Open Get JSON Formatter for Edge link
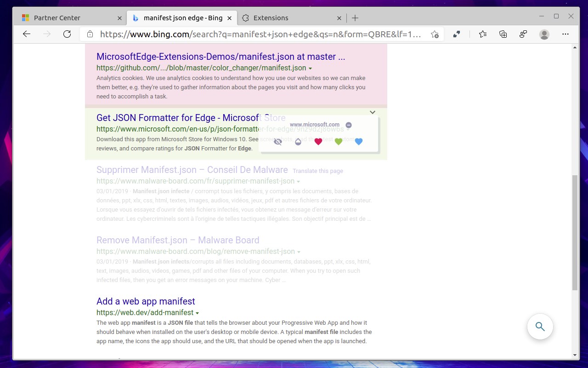Viewport: 588px width, 368px height. pos(191,118)
